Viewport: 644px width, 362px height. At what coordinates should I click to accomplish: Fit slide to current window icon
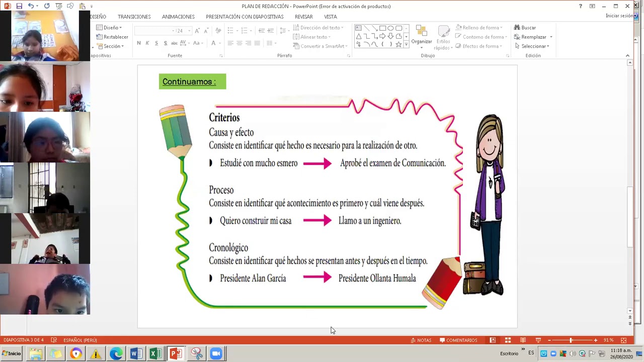tap(623, 340)
